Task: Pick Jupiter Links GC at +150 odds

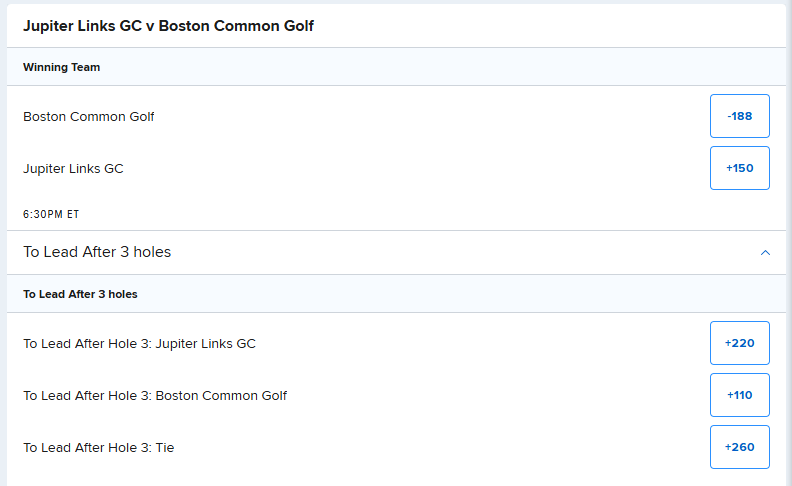Action: (x=739, y=168)
